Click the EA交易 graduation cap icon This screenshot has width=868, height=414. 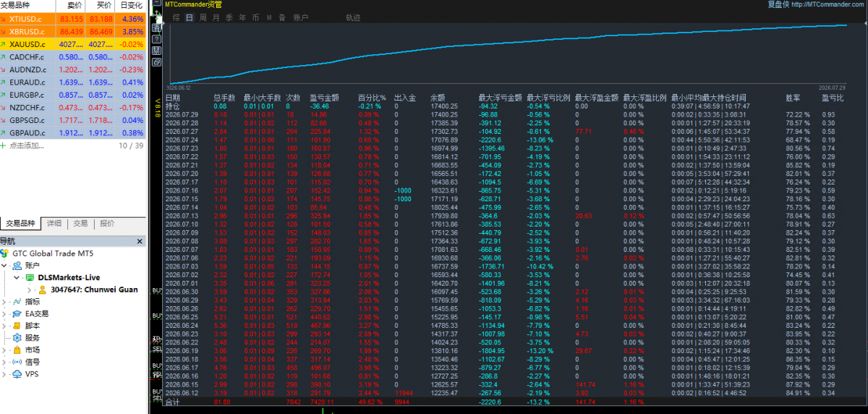tap(17, 313)
